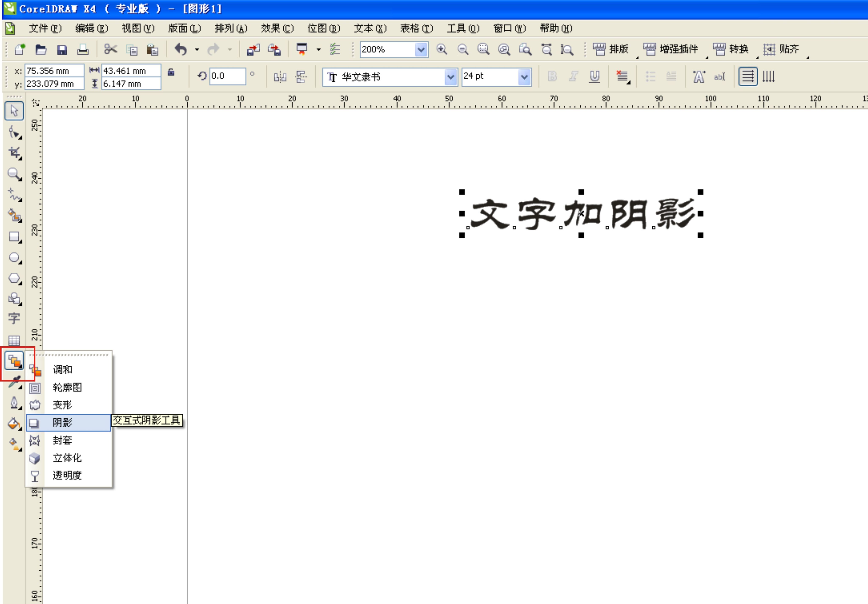
Task: Choose 轮廓图 from the flyout menu
Action: (x=68, y=387)
